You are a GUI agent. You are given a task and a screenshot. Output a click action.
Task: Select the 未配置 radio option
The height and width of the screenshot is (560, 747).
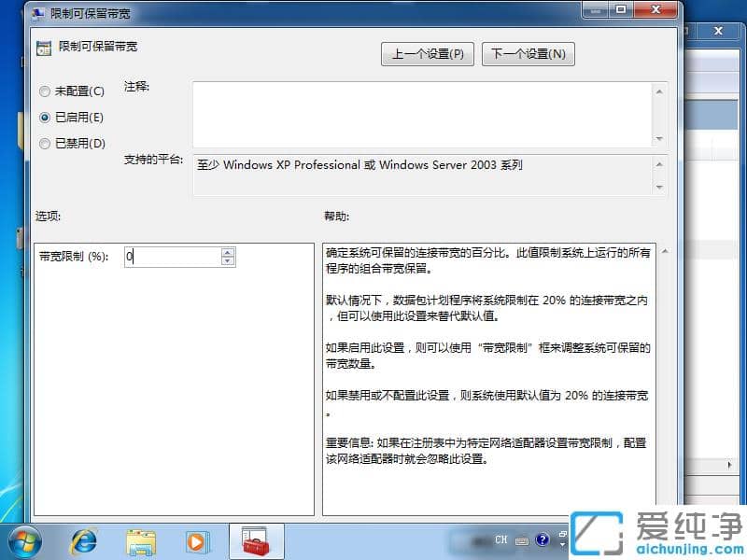44,91
